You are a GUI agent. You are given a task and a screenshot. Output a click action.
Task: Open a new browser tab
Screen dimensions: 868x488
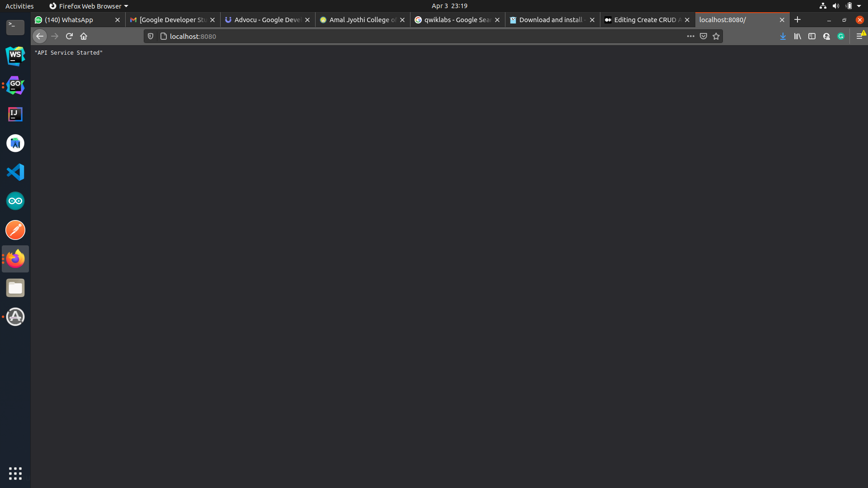[797, 19]
